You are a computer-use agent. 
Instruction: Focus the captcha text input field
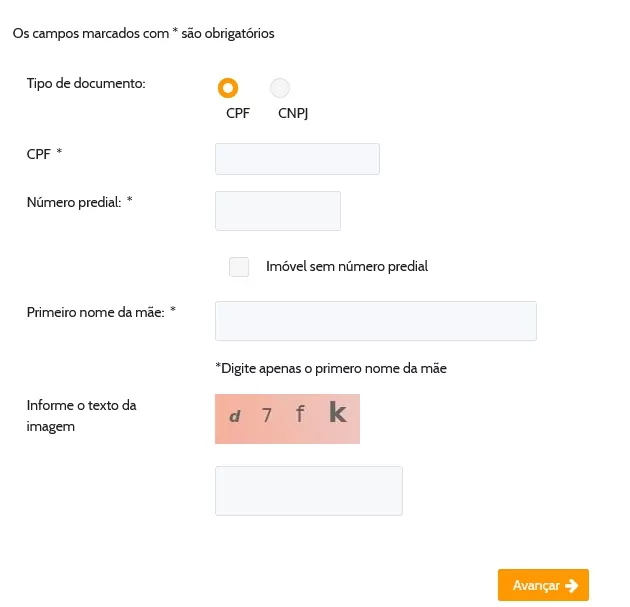(309, 491)
